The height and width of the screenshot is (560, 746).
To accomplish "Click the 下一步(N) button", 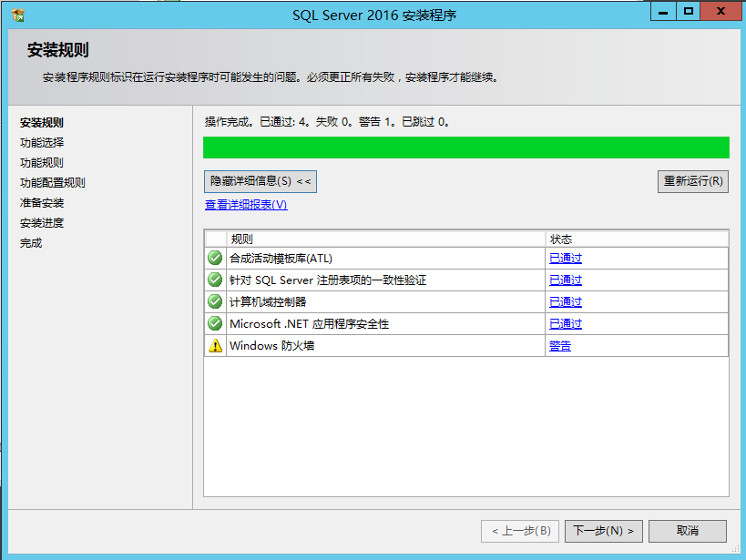I will coord(604,531).
